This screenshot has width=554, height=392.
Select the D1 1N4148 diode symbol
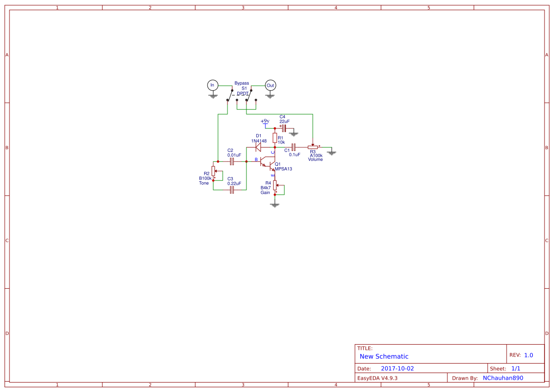coord(257,146)
